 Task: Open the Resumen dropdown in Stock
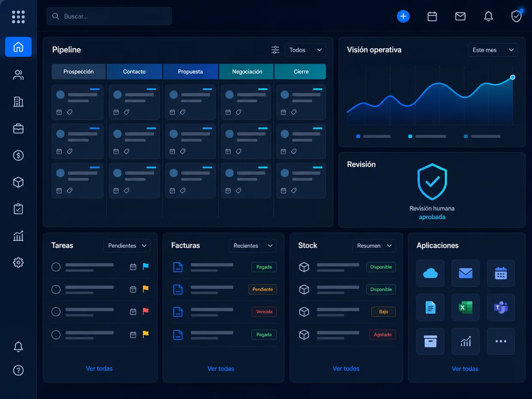point(374,245)
